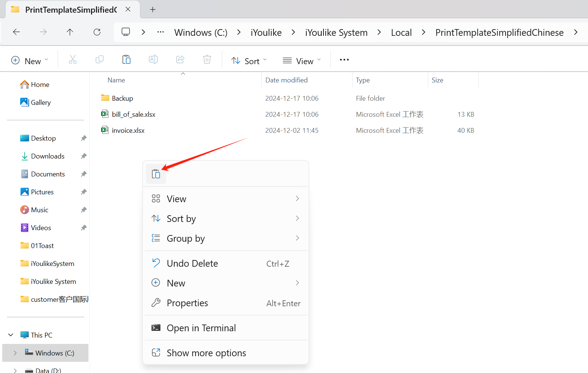Go up one folder level
The width and height of the screenshot is (588, 373).
[x=70, y=32]
